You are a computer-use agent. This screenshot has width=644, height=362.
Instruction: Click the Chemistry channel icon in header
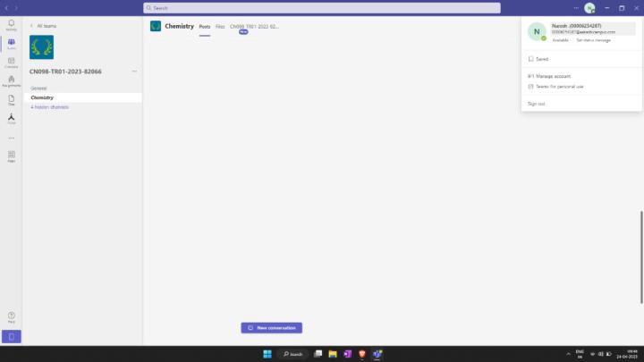(x=156, y=26)
